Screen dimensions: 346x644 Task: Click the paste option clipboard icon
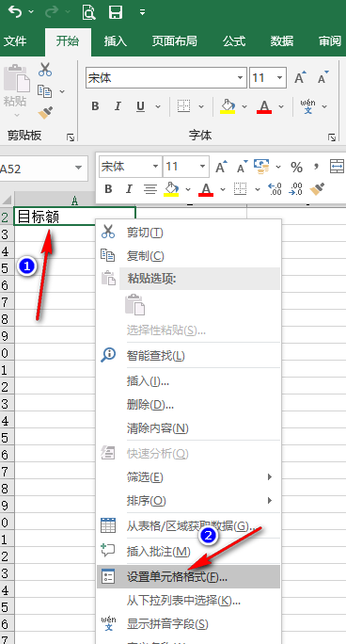134,304
